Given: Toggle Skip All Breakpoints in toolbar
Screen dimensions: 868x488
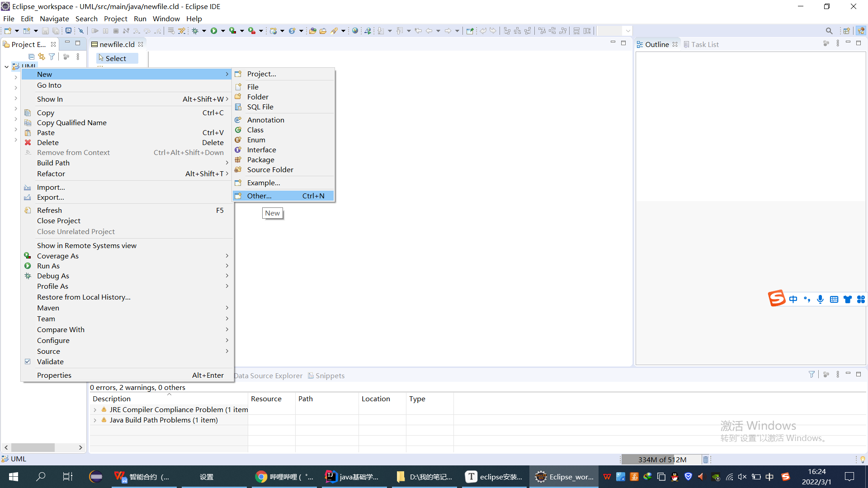Looking at the screenshot, I should 81,31.
